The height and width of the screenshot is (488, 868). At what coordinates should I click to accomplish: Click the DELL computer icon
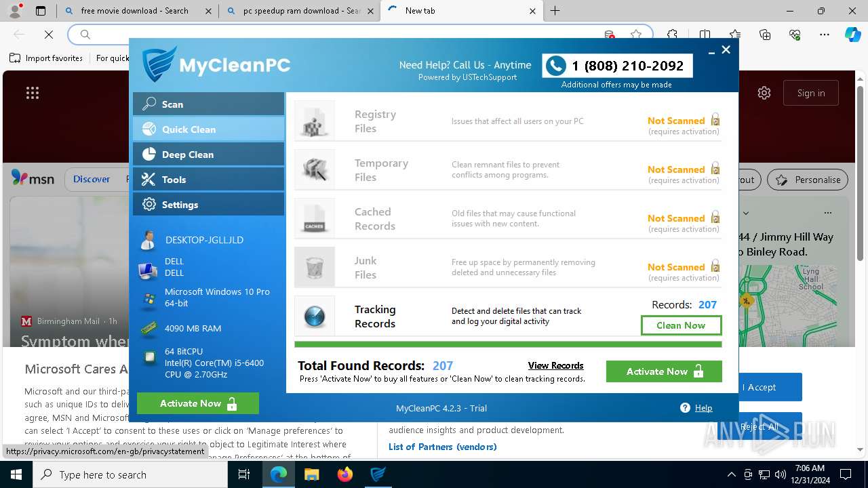tap(147, 270)
